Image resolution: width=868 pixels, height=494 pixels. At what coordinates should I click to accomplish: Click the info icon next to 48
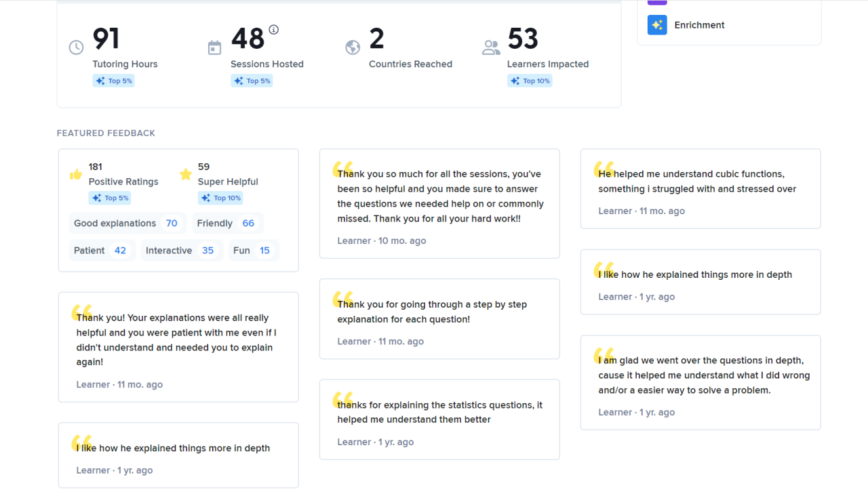pos(274,30)
